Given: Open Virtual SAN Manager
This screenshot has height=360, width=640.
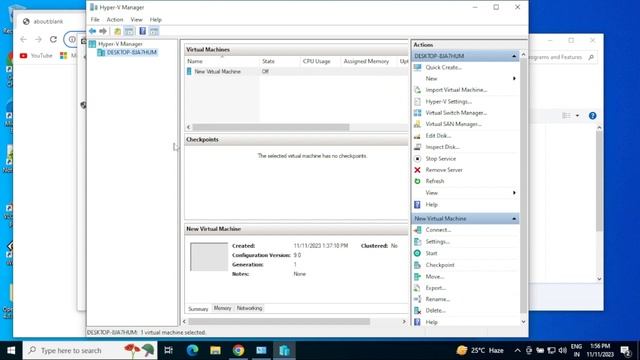Looking at the screenshot, I should click(x=453, y=124).
